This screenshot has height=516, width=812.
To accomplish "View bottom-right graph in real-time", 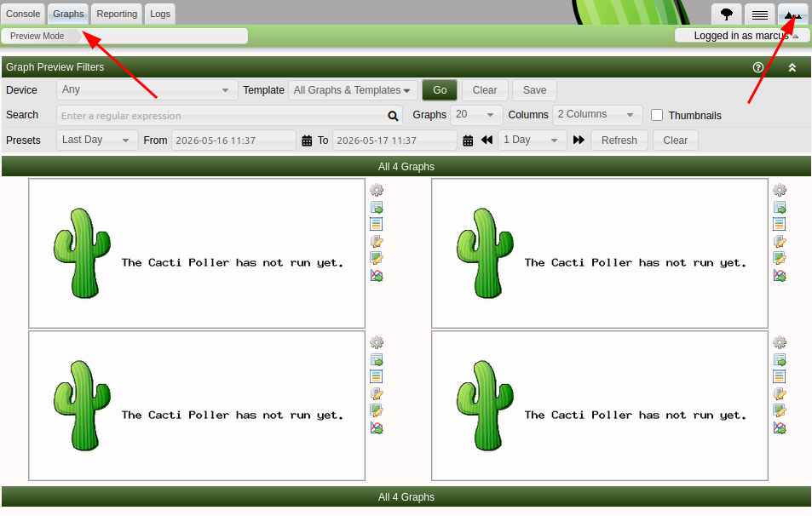I will (780, 427).
